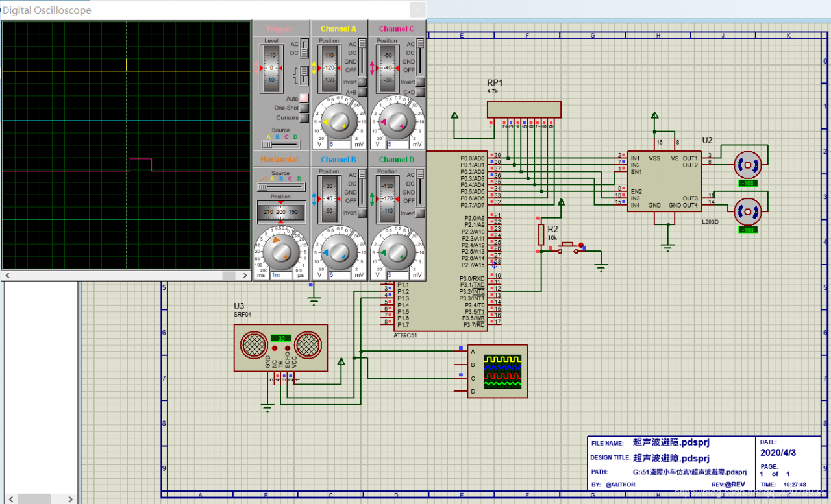The height and width of the screenshot is (504, 831).
Task: Click the Channel B coupling slider
Action: point(362,188)
